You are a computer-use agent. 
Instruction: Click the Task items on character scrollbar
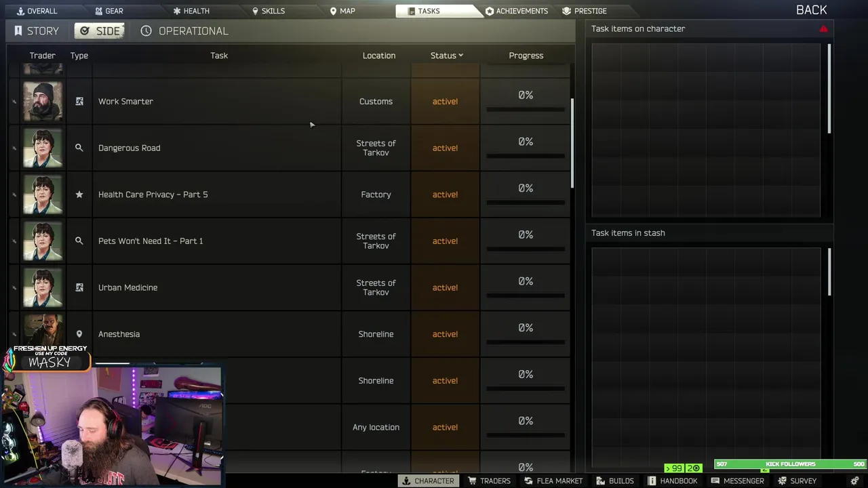tap(829, 88)
